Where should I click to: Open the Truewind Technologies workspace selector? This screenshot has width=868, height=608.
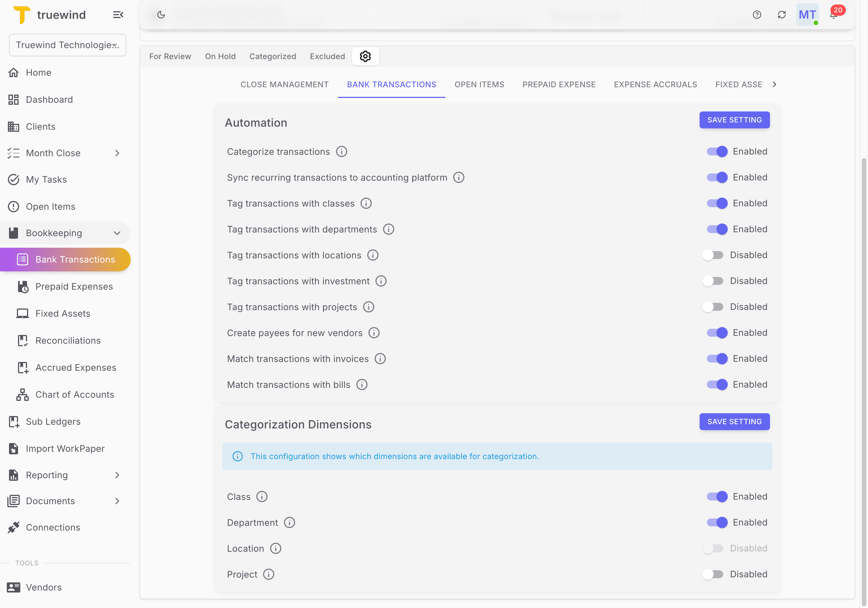point(67,45)
